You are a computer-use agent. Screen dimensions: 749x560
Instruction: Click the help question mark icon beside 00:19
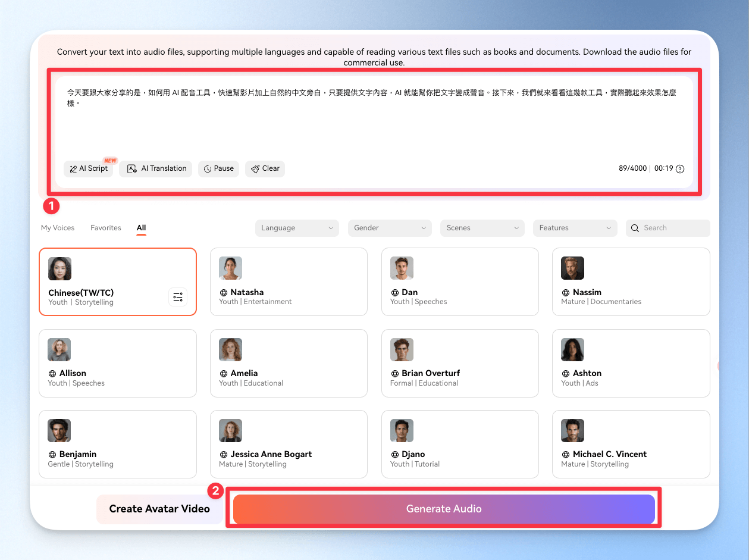click(x=680, y=169)
